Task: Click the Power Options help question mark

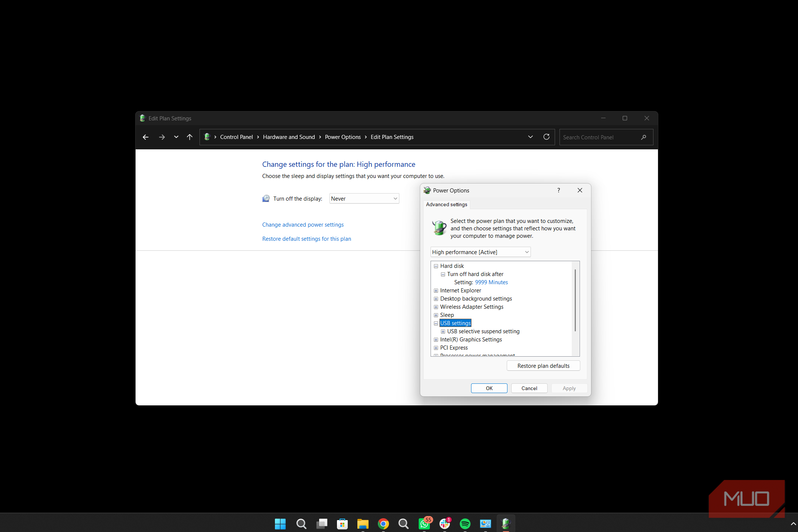Action: click(x=558, y=190)
